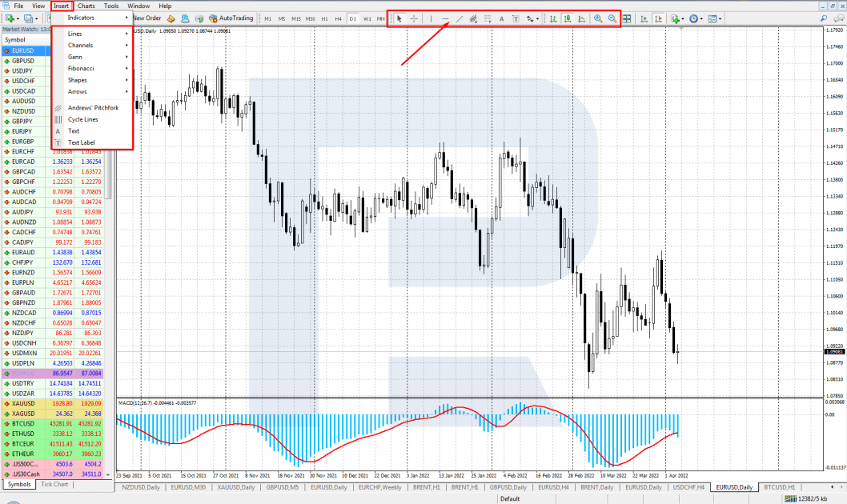The width and height of the screenshot is (847, 504).
Task: Open the View menu
Action: [38, 6]
